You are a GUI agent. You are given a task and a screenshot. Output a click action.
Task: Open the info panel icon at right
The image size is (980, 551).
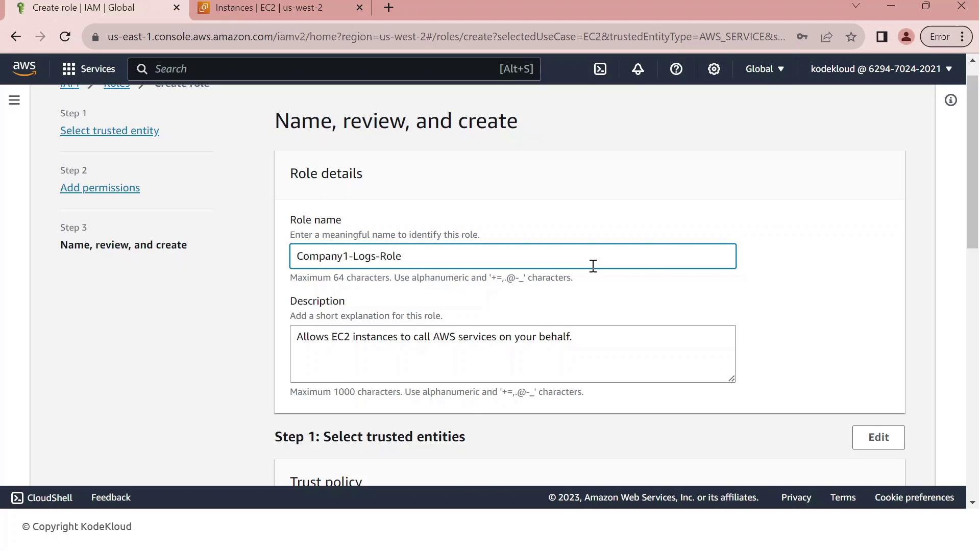[950, 101]
